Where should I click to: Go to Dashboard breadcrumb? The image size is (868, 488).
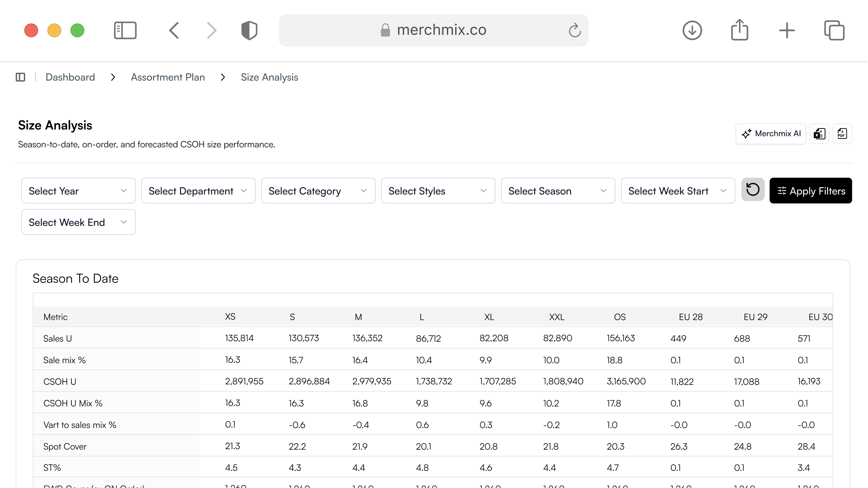(x=70, y=77)
